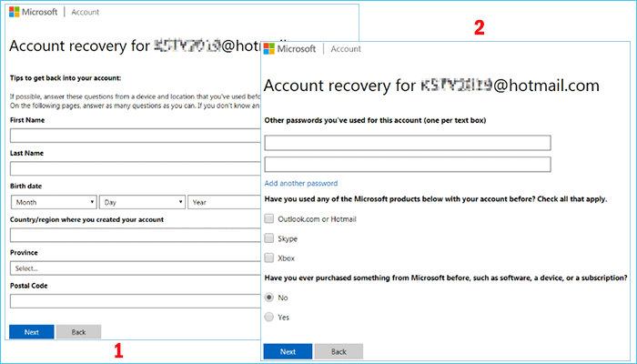Focus the First Name input field
The width and height of the screenshot is (637, 364).
point(136,136)
